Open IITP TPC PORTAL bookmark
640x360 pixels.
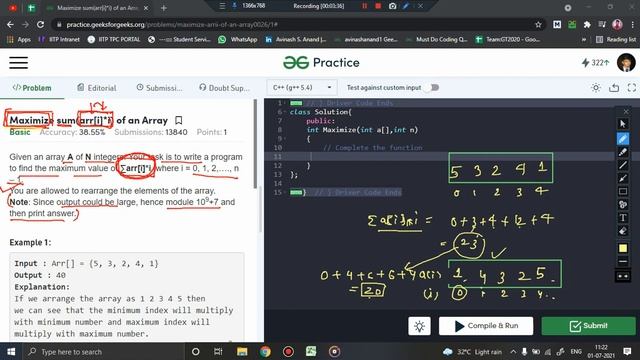114,39
